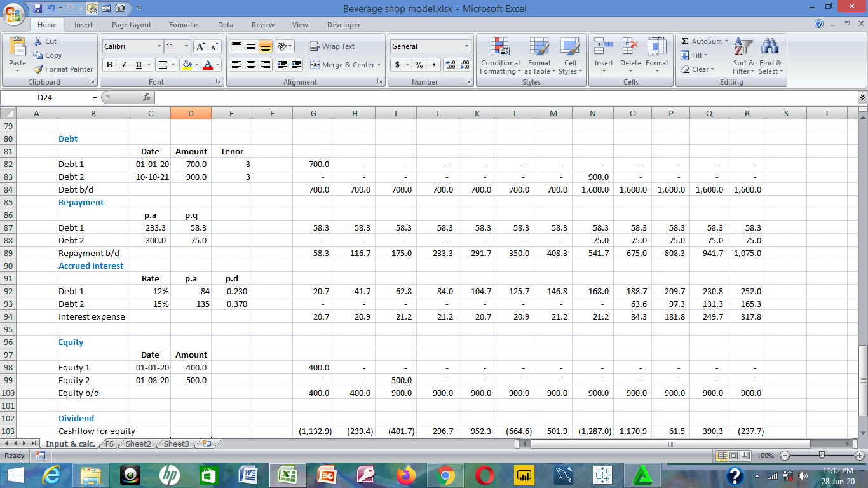868x488 pixels.
Task: Switch to the Formulas ribbon tab
Action: point(184,25)
